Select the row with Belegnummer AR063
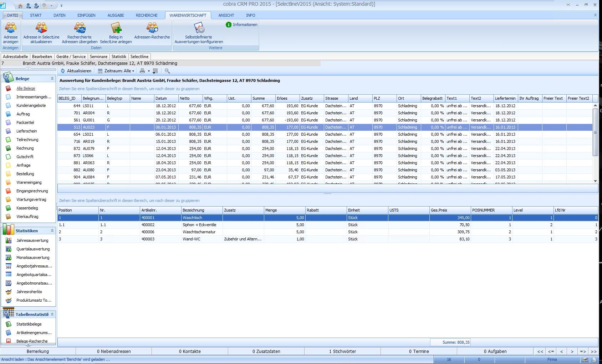Viewport: 602px width, 364px height. 325,163
